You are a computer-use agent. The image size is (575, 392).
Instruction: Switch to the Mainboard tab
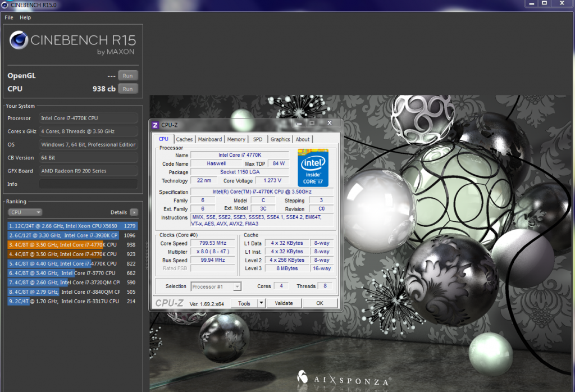point(210,139)
